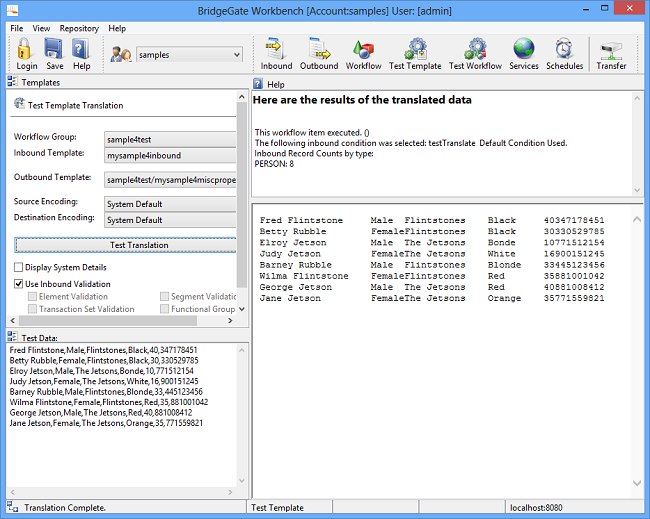Screen dimensions: 650x519
Task: Click the Judy Jetson line in Test Data
Action: coord(104,381)
